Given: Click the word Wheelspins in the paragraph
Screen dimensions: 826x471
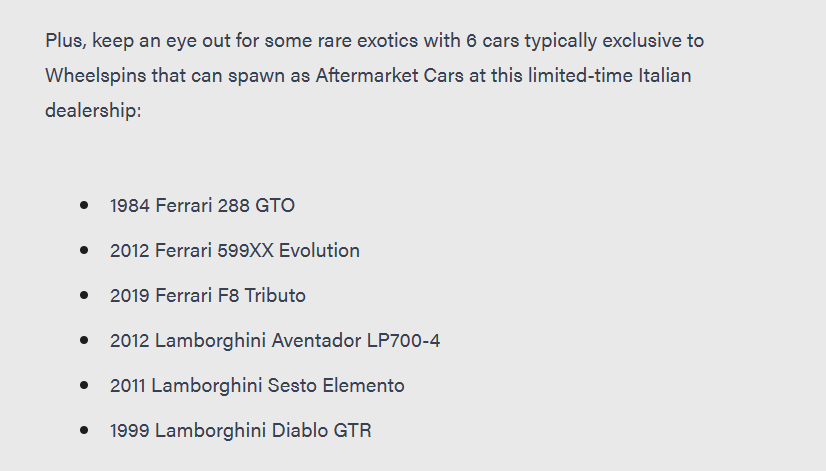Looking at the screenshot, I should [96, 76].
